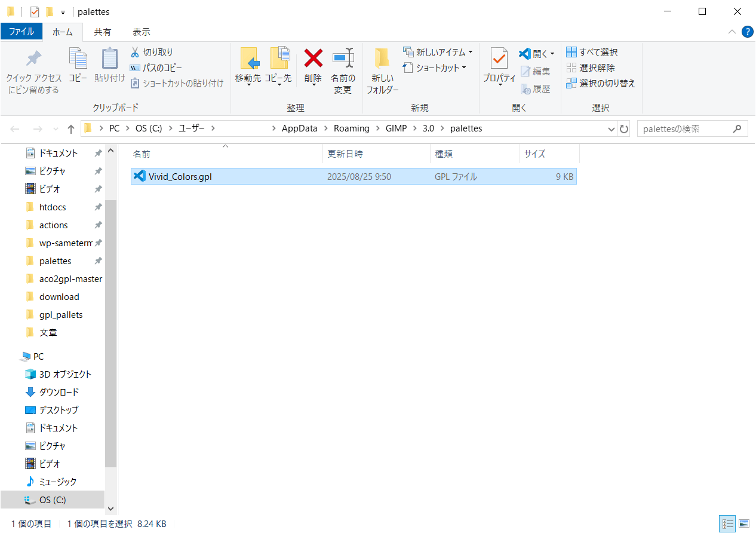Expand the chevron after AppData in address bar
This screenshot has width=756, height=533.
[325, 128]
